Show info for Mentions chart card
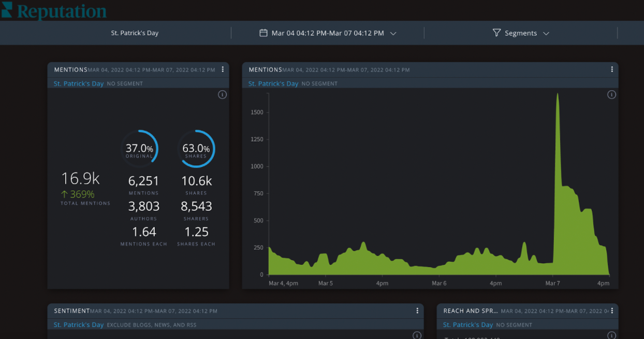Image resolution: width=644 pixels, height=339 pixels. (x=611, y=95)
